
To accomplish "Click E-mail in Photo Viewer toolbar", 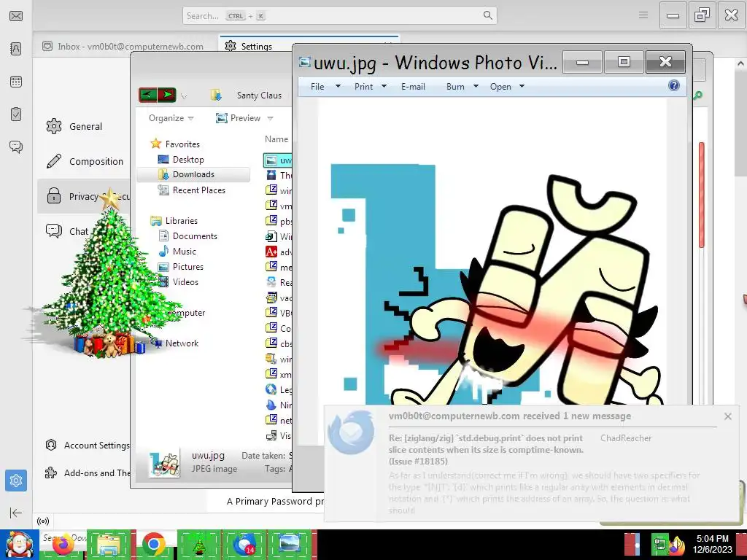I will click(x=413, y=87).
